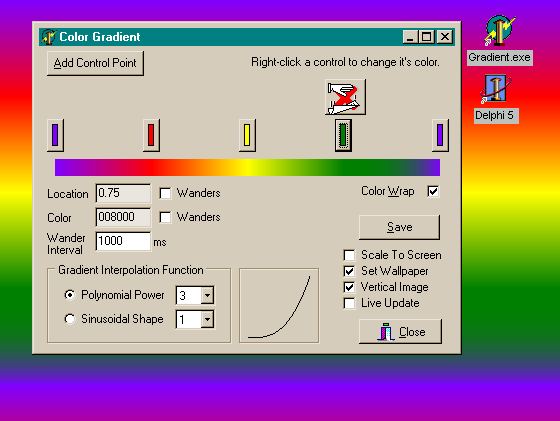Viewport: 560px width, 421px height.
Task: Click the Color Gradient title bar icon
Action: click(48, 37)
